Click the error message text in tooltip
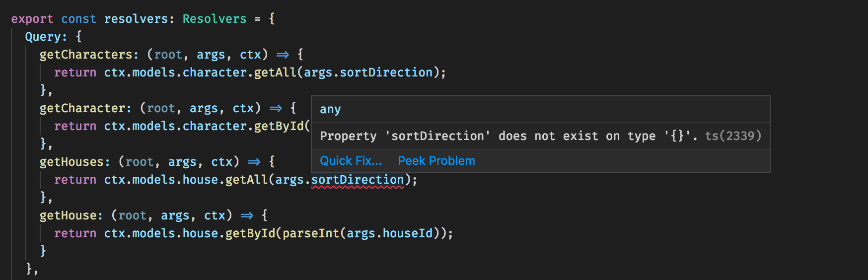This screenshot has width=868, height=280. point(508,136)
